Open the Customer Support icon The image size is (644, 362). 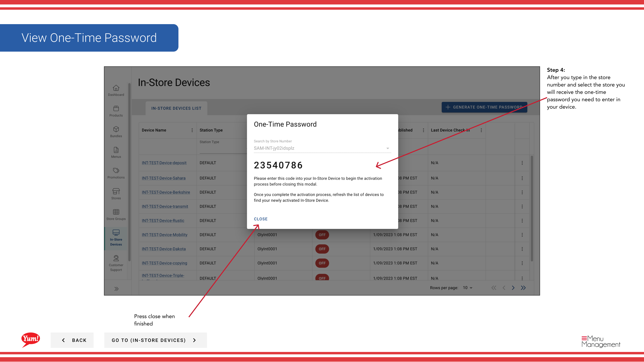point(116,258)
